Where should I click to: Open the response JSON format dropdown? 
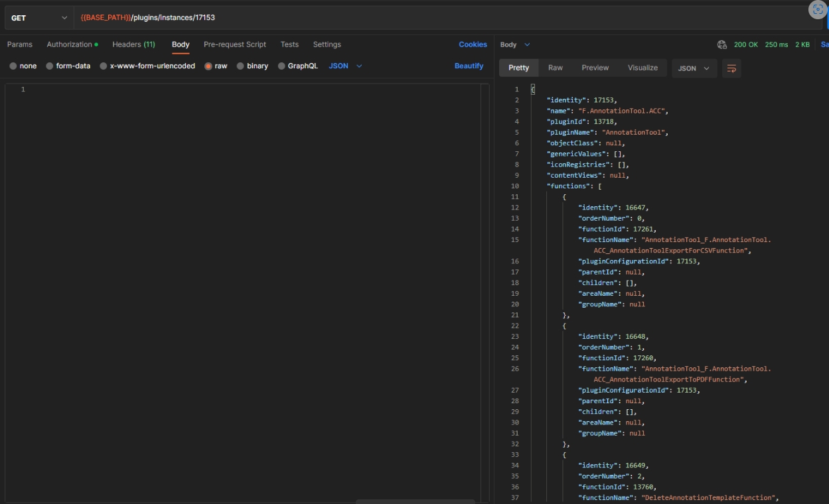(694, 68)
